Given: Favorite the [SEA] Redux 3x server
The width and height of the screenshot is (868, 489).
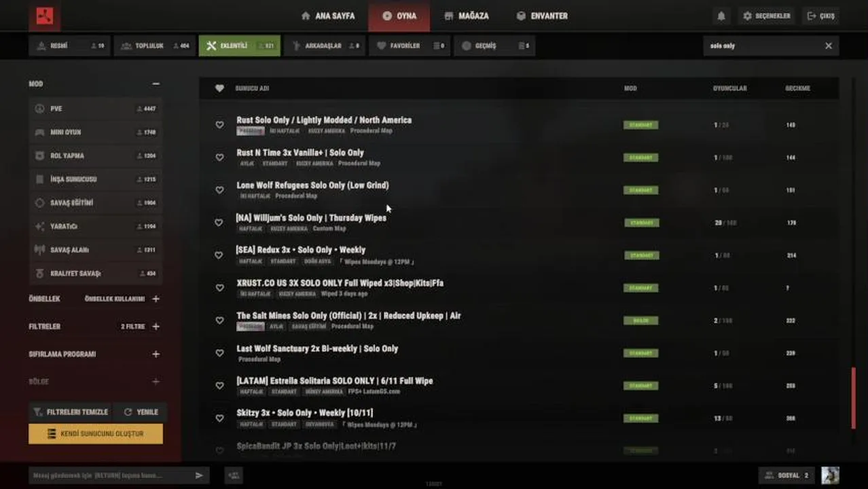Looking at the screenshot, I should click(219, 255).
